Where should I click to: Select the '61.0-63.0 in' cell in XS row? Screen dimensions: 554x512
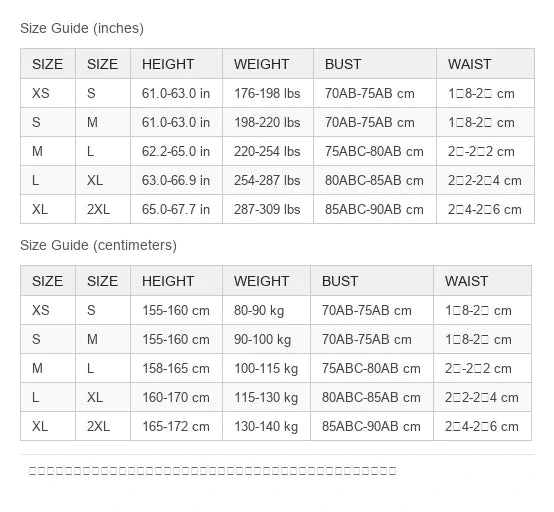[176, 93]
